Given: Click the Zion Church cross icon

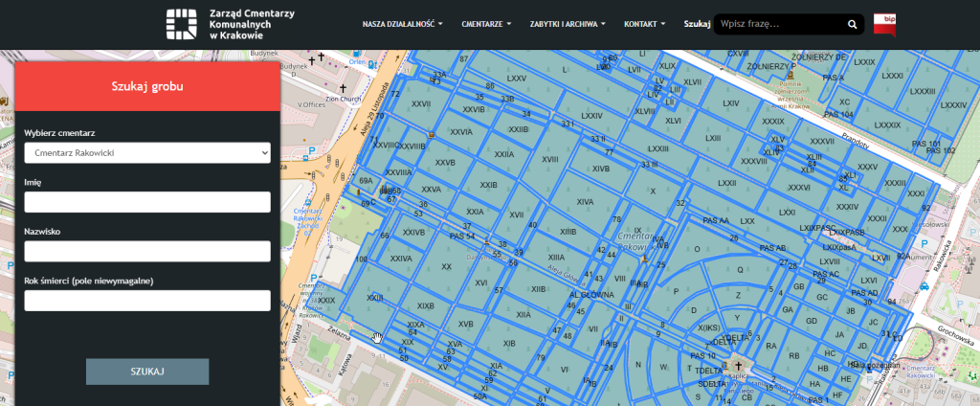Looking at the screenshot, I should 343,88.
